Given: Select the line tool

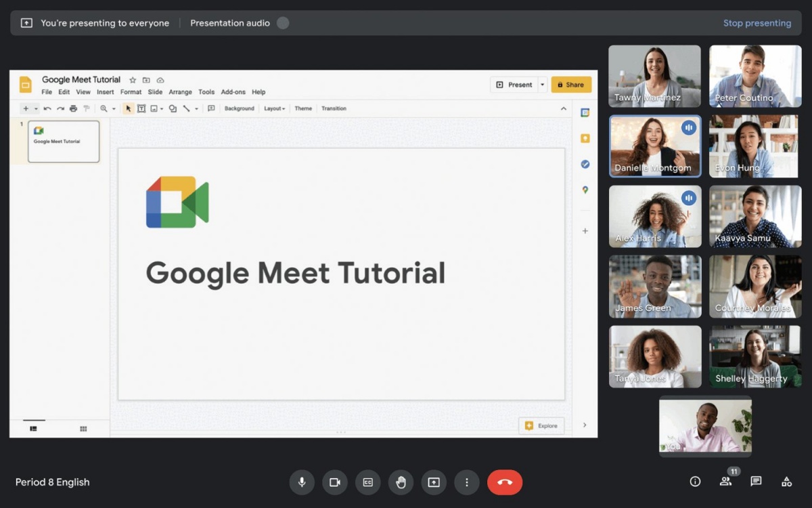Looking at the screenshot, I should [187, 108].
